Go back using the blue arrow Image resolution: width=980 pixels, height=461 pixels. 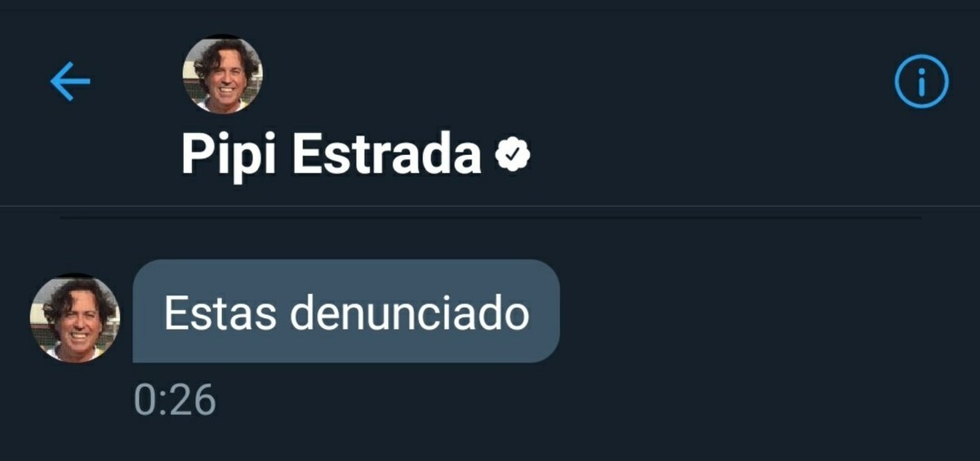pyautogui.click(x=70, y=82)
